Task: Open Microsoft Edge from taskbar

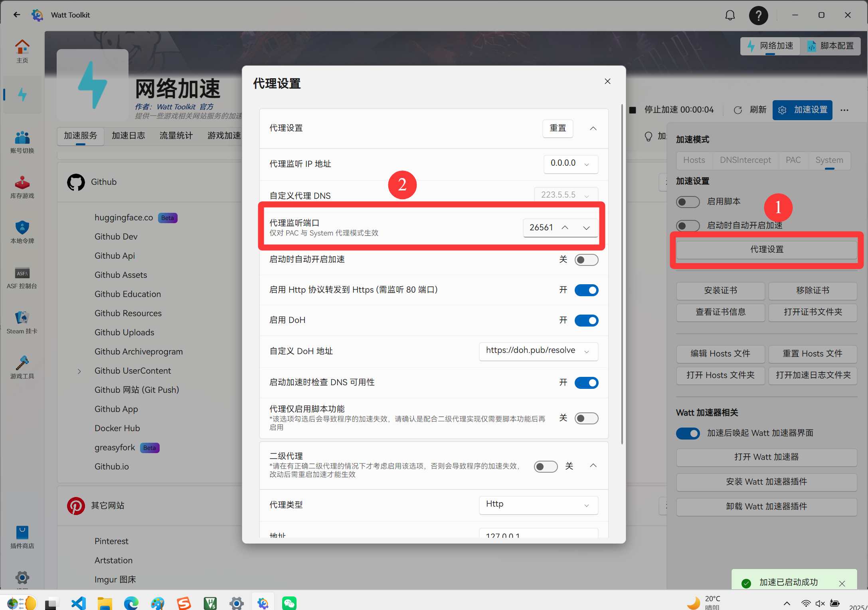Action: point(131,603)
